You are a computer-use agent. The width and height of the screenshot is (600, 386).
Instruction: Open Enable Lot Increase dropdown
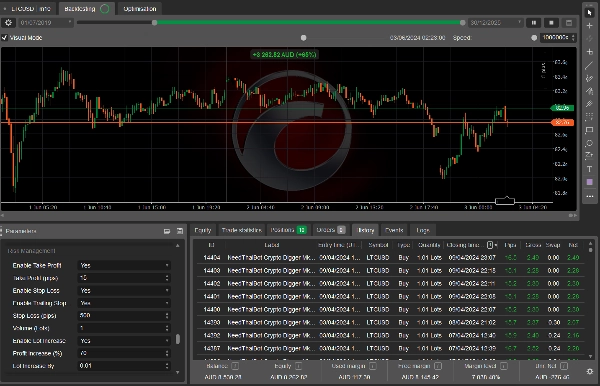(124, 340)
